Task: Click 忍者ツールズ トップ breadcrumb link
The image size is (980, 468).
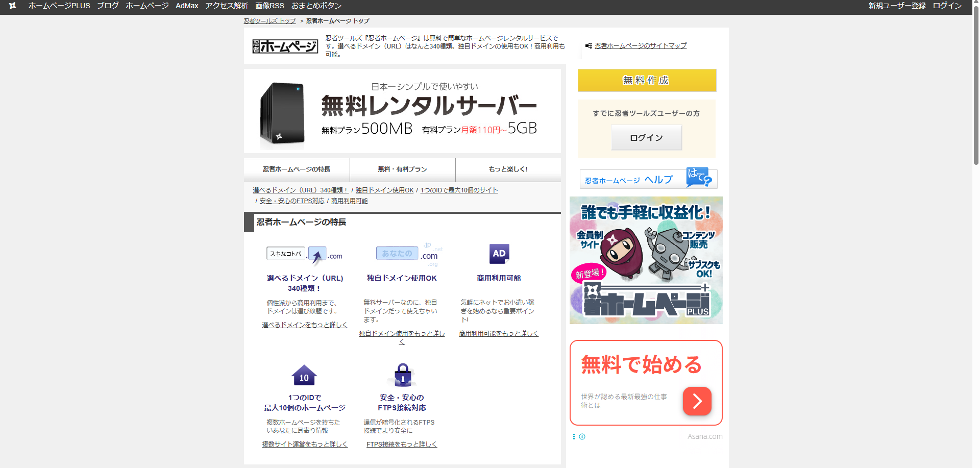Action: tap(269, 21)
